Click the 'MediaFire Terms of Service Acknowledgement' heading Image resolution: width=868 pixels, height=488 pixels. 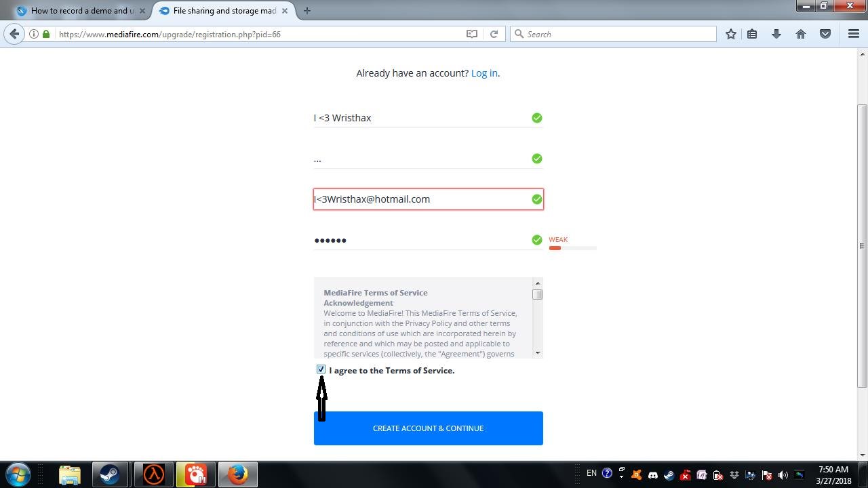tap(376, 298)
